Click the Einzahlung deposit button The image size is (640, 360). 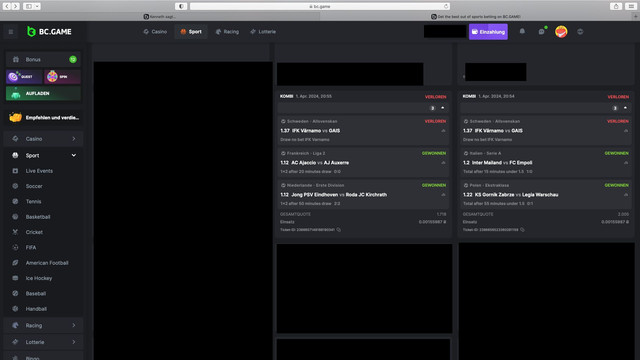tap(488, 31)
